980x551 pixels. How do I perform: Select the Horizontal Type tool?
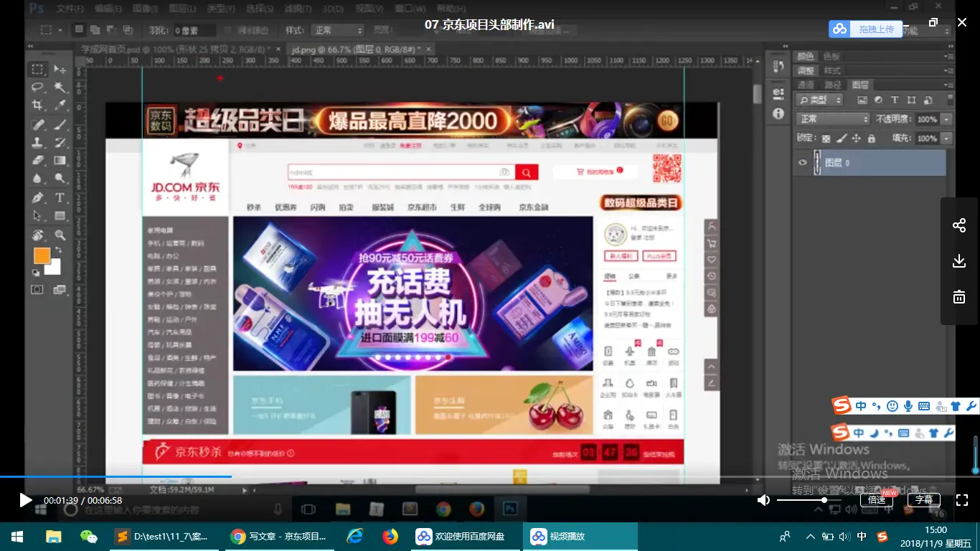click(60, 197)
